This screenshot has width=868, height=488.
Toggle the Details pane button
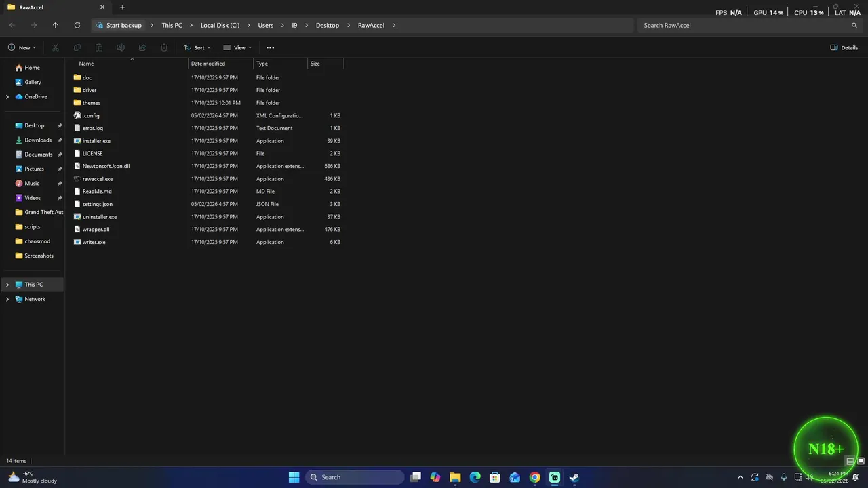point(844,47)
